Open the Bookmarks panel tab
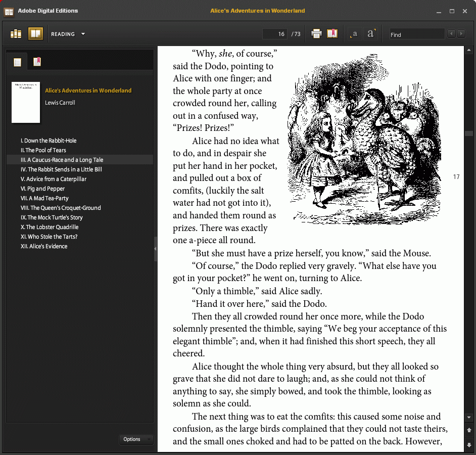The height and width of the screenshot is (455, 476). click(x=37, y=62)
